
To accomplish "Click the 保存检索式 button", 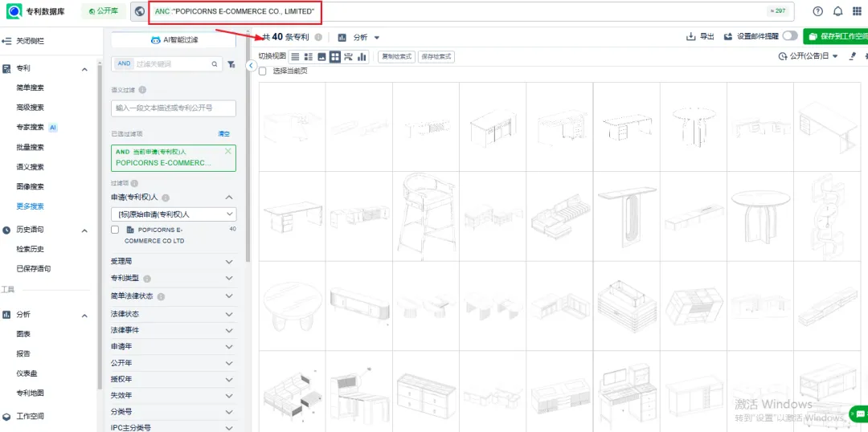I will (436, 56).
